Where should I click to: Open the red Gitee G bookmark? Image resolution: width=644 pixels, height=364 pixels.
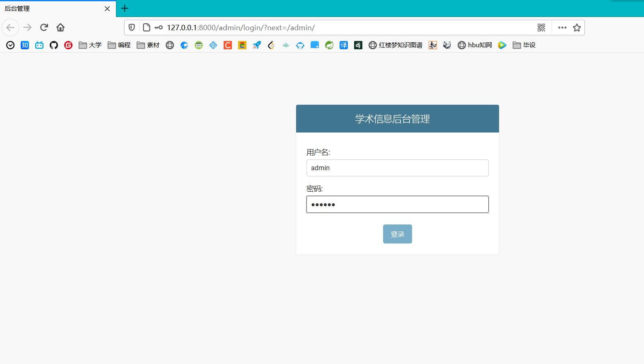coord(68,45)
